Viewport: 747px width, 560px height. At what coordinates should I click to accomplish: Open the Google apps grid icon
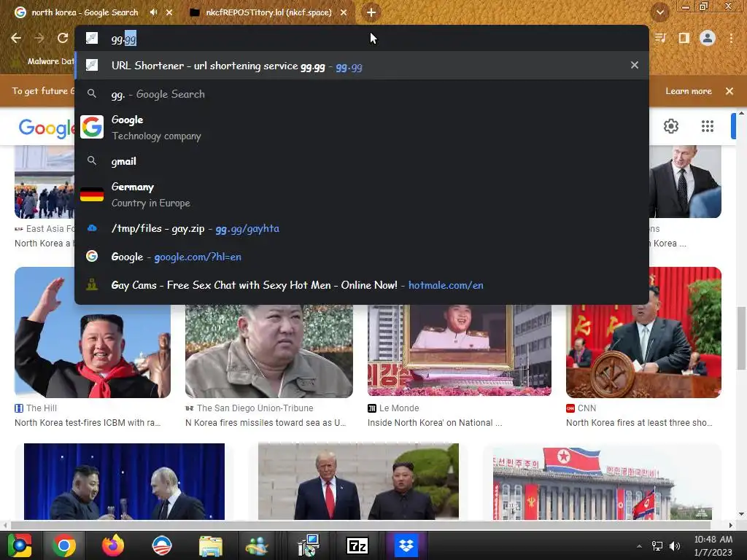click(x=708, y=126)
